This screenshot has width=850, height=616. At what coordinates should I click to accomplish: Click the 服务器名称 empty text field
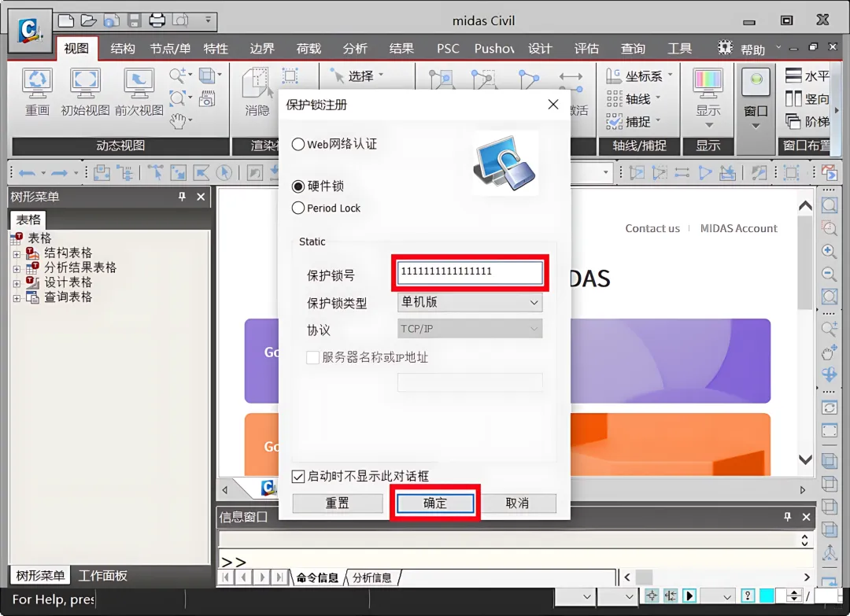(x=469, y=382)
